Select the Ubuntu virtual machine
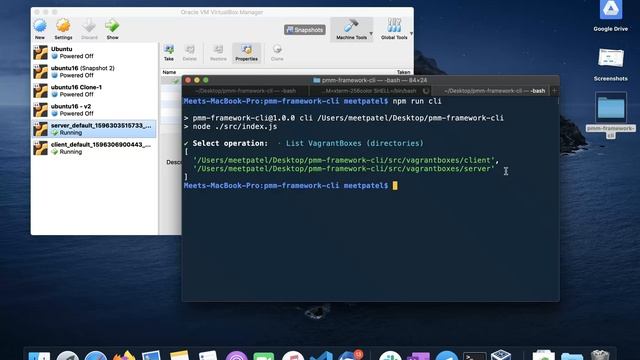The height and width of the screenshot is (360, 640). click(x=94, y=53)
